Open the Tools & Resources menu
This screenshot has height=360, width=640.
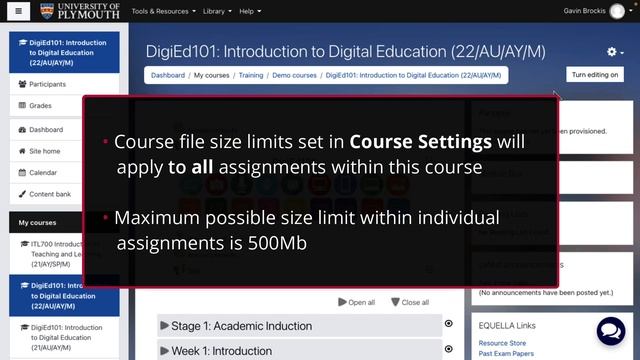point(163,11)
